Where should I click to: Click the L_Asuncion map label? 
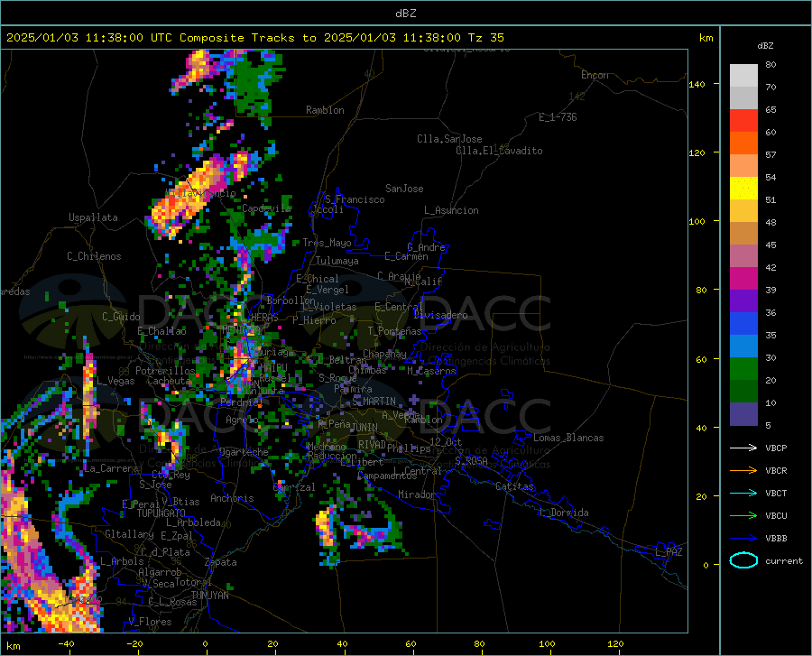pos(451,210)
